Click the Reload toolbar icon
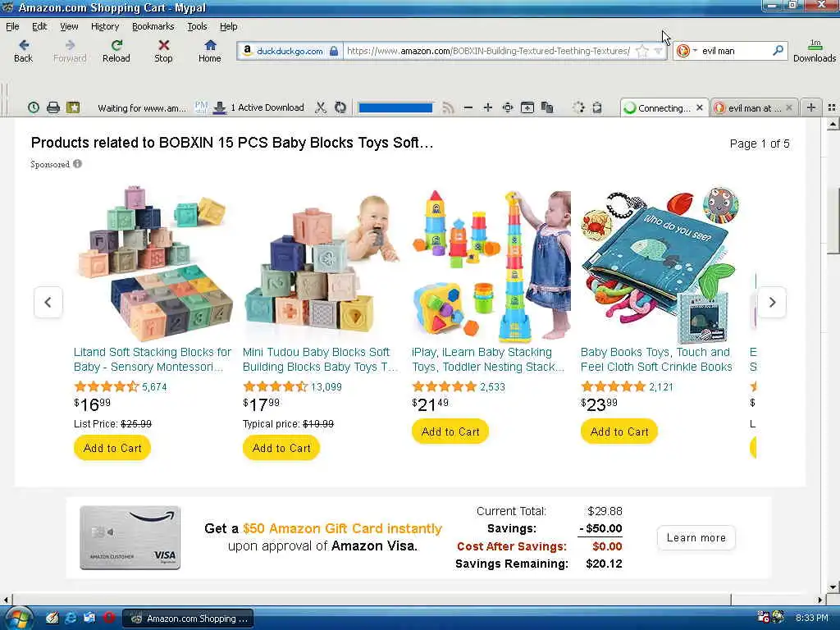Image resolution: width=840 pixels, height=630 pixels. tap(116, 52)
